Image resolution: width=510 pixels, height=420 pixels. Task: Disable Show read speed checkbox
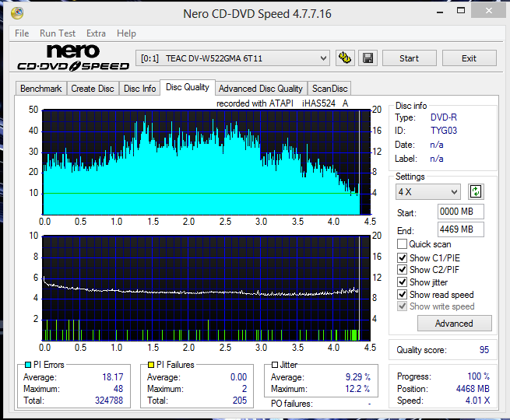(402, 295)
